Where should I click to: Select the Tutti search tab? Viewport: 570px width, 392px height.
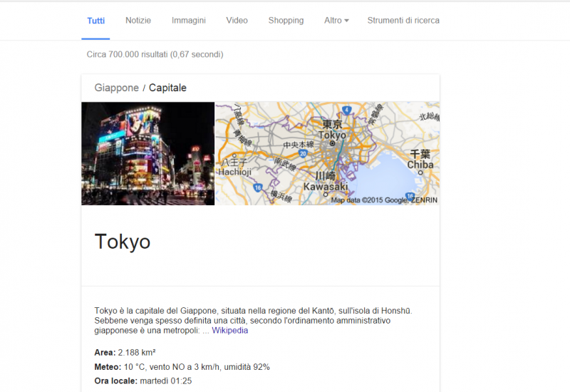pyautogui.click(x=96, y=21)
